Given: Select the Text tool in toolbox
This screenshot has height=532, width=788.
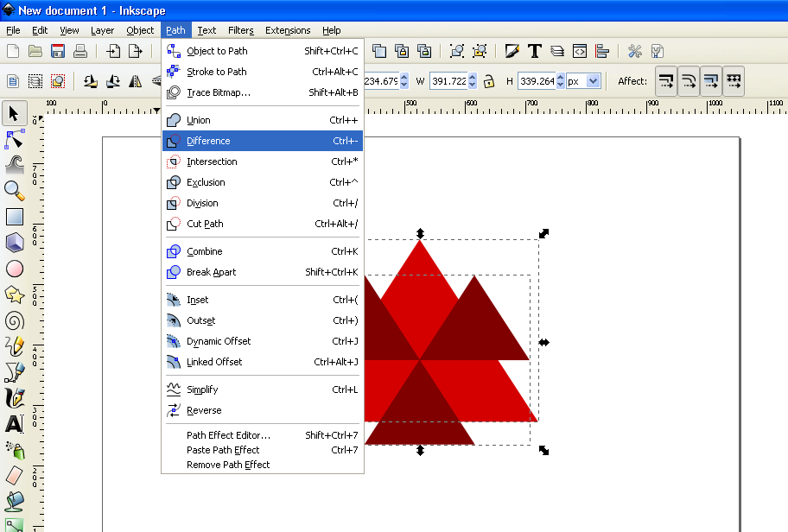Looking at the screenshot, I should (14, 423).
